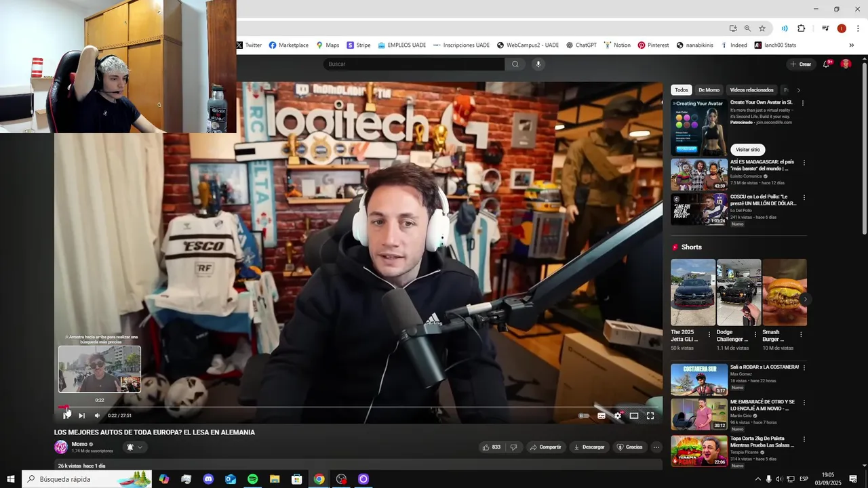Image resolution: width=868 pixels, height=488 pixels.
Task: Open options for the Create Your Own Avatar ad
Action: (804, 104)
